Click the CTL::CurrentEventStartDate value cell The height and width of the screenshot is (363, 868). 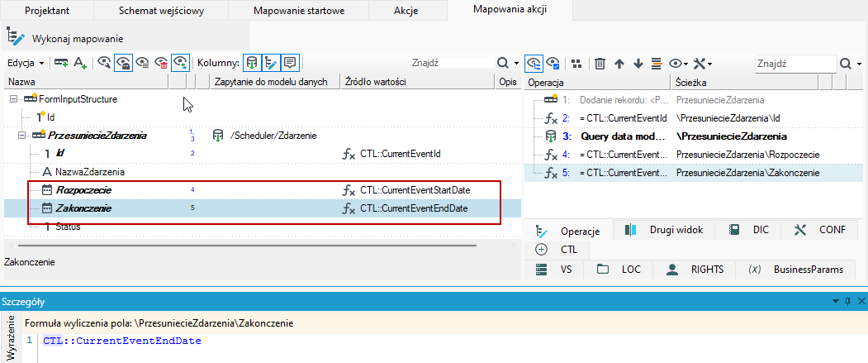pos(415,190)
